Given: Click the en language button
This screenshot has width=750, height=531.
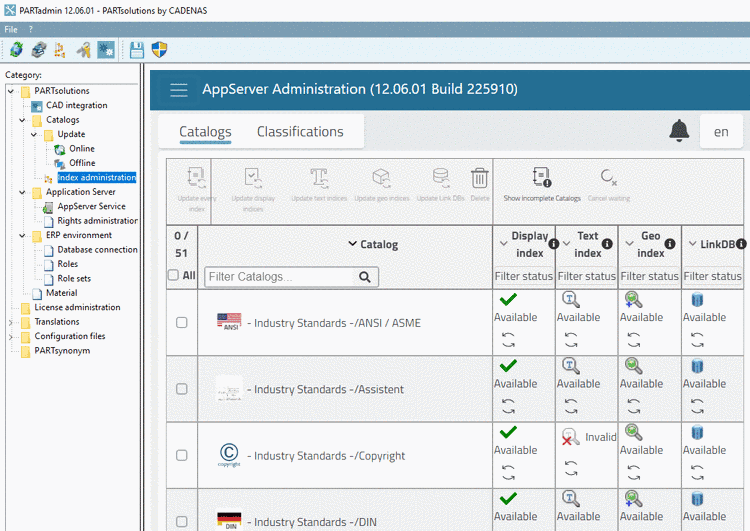Looking at the screenshot, I should click(720, 131).
